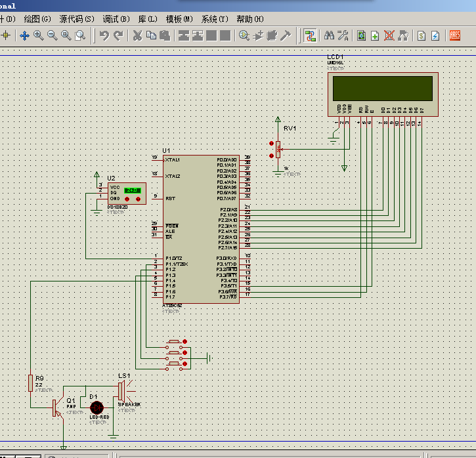Select the LCD1 display component
The width and height of the screenshot is (476, 458).
[383, 94]
